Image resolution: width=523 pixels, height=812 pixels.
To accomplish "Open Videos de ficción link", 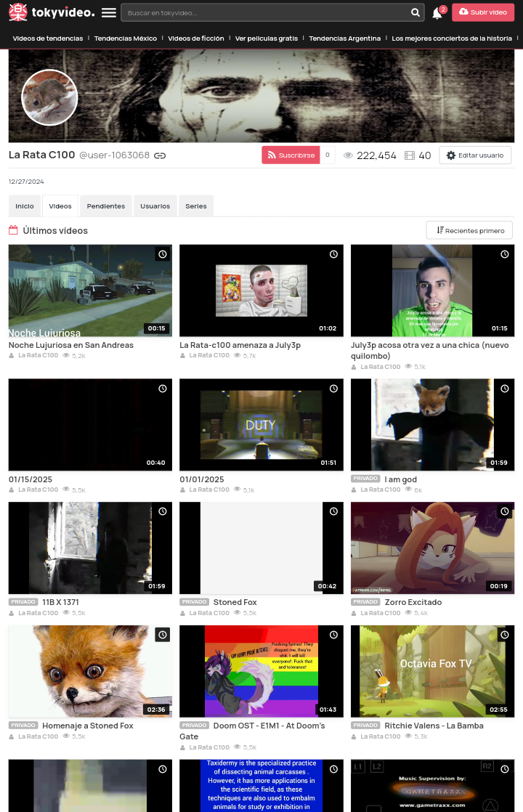I will [195, 38].
